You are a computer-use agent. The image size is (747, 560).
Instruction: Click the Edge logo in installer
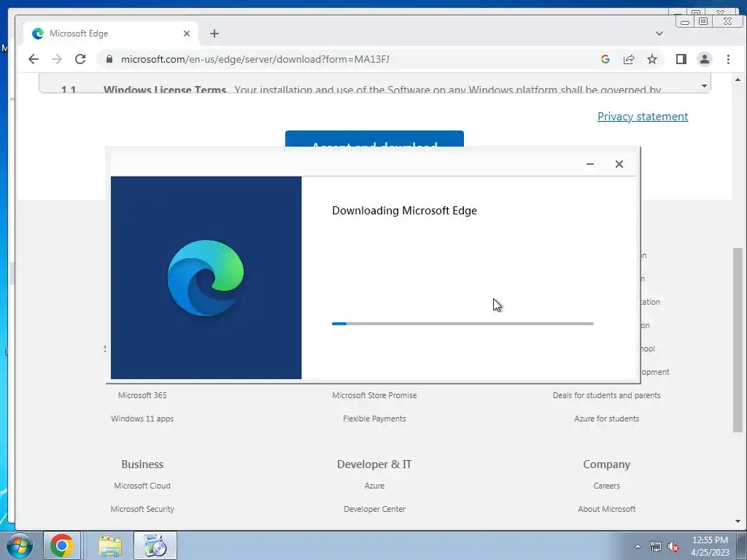(205, 278)
